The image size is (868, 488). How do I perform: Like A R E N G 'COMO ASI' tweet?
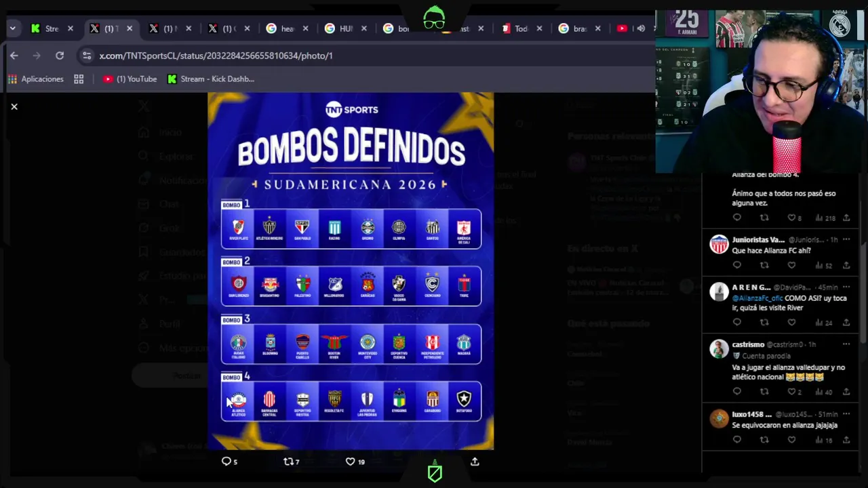point(791,323)
